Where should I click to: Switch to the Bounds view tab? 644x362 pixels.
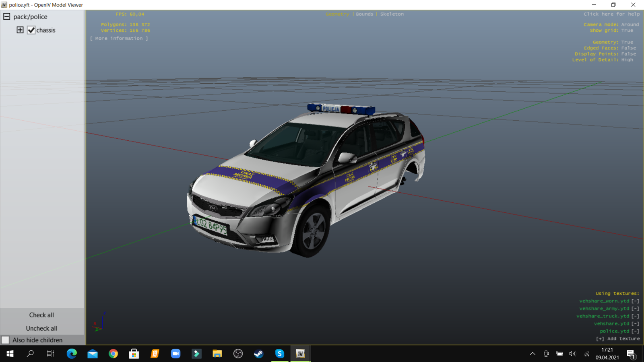(x=364, y=14)
